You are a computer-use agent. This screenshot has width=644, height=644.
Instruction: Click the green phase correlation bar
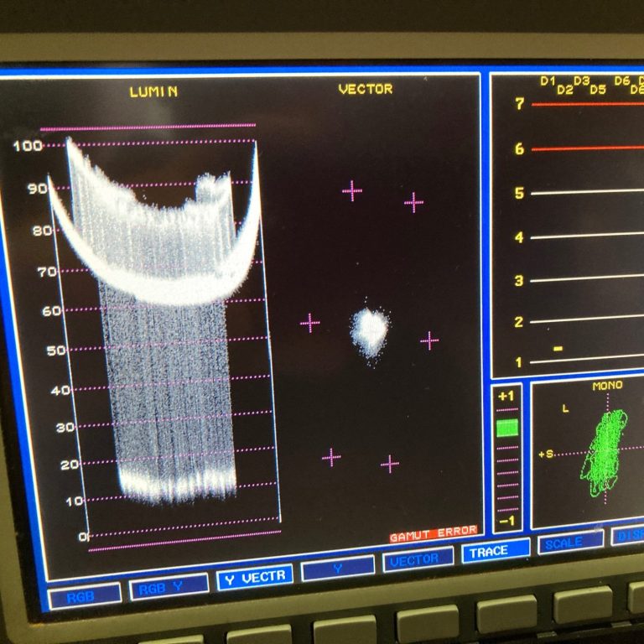coord(507,428)
